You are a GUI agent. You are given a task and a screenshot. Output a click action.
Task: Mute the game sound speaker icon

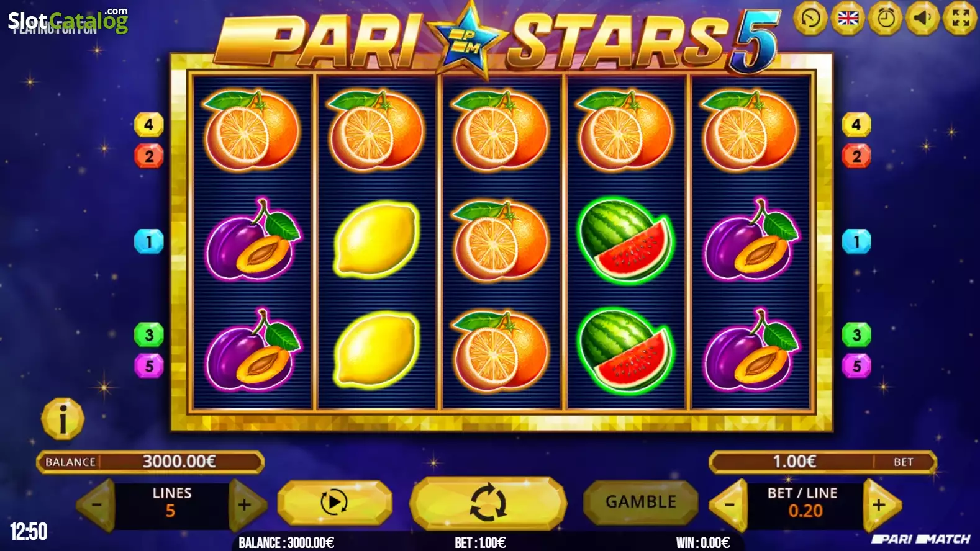point(923,18)
